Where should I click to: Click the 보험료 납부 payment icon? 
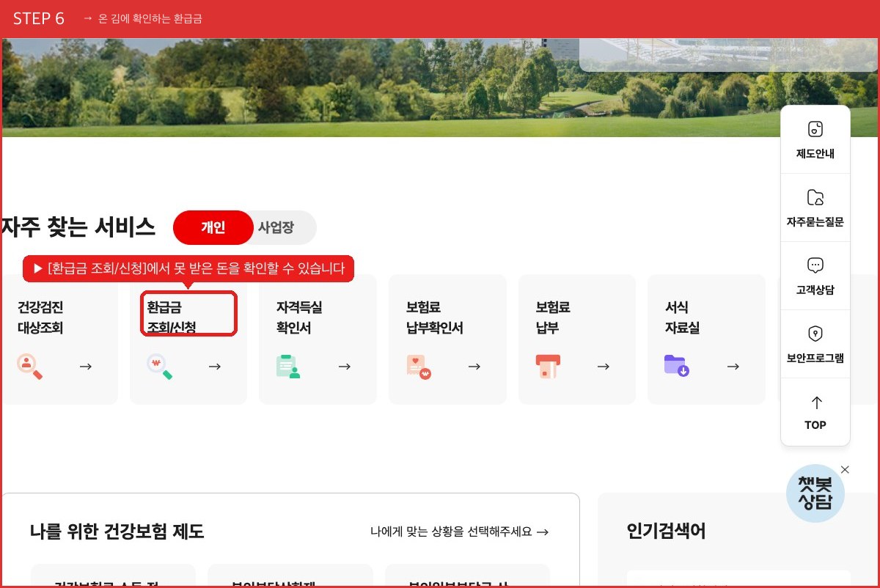(548, 366)
